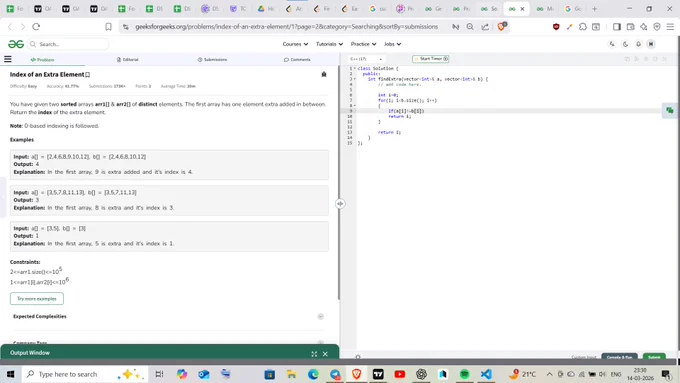This screenshot has height=383, width=680.
Task: Collapse code fold at line 1
Action: 355,69
